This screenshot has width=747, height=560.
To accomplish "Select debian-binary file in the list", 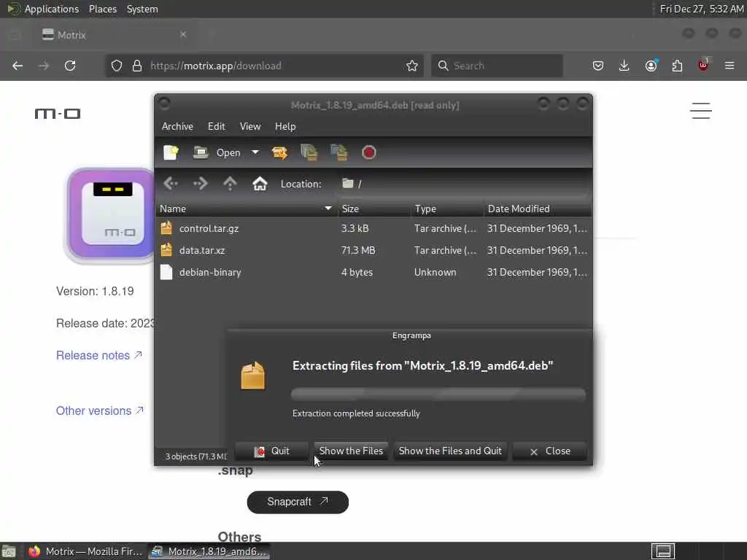I will 373,273.
